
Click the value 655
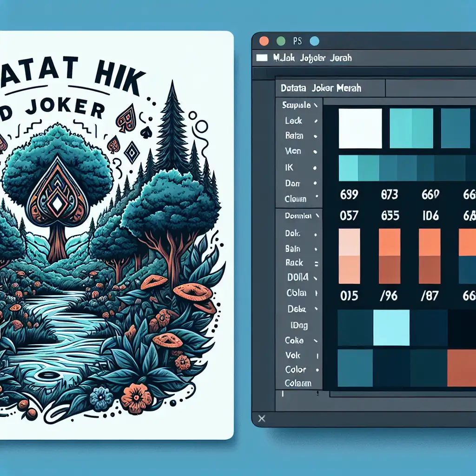390,216
